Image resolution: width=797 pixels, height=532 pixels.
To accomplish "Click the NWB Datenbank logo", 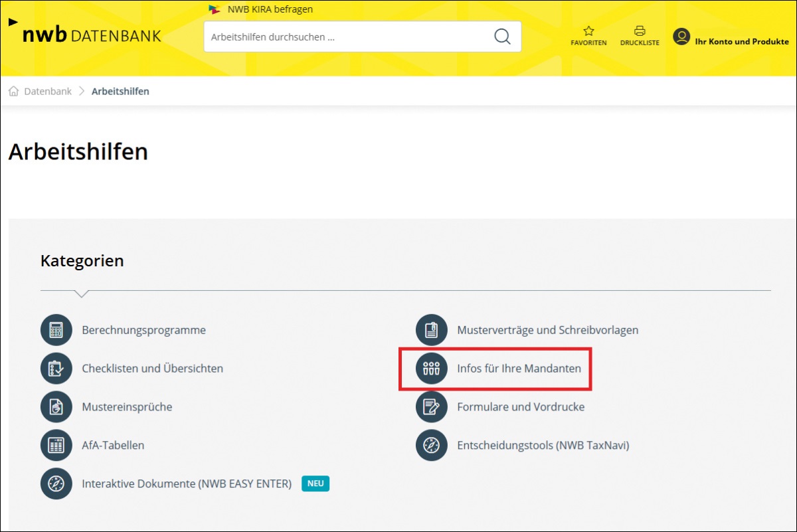I will tap(91, 35).
